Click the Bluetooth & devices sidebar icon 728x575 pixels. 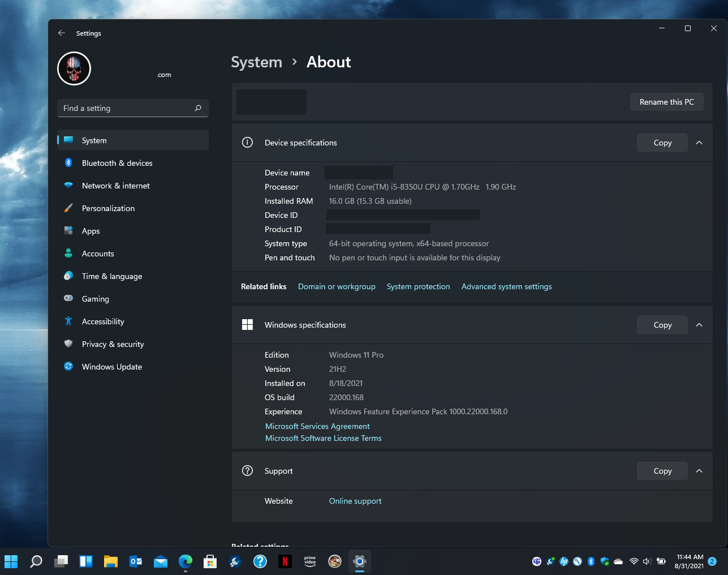click(68, 163)
